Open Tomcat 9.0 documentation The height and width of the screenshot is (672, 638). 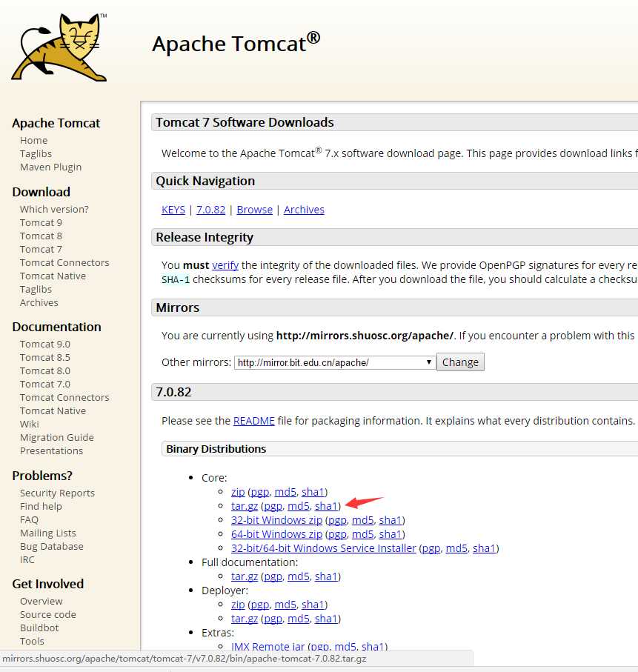(x=45, y=345)
